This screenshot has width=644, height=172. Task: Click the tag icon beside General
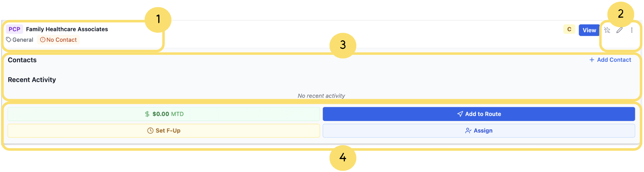(x=9, y=40)
